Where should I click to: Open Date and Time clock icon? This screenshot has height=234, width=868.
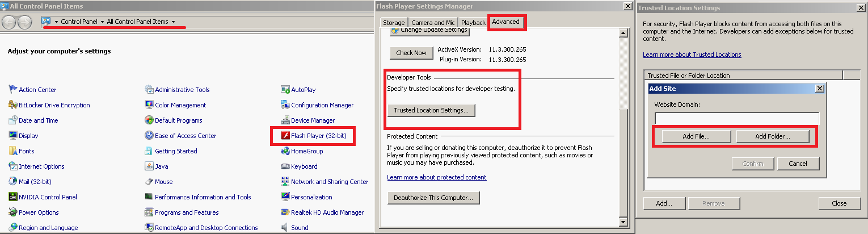coord(14,120)
